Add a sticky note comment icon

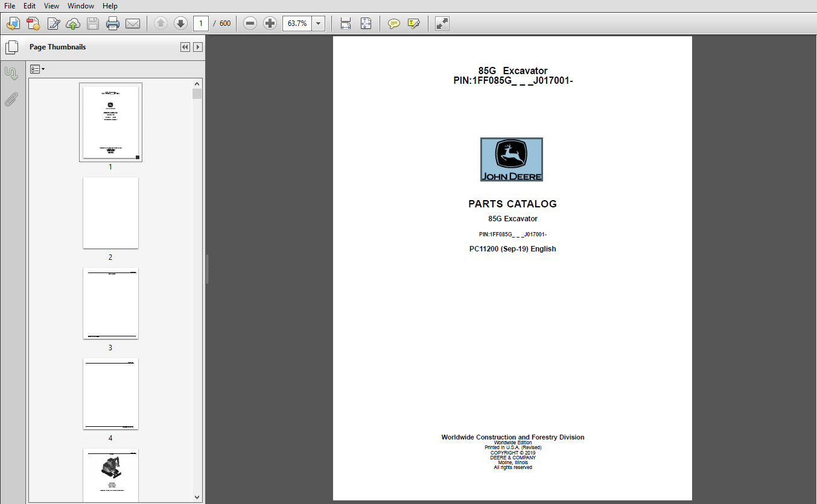tap(393, 24)
